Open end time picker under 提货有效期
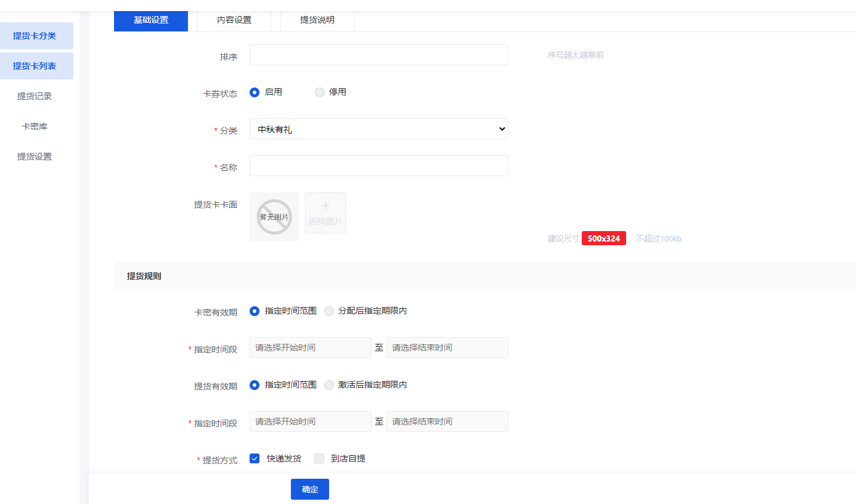 (447, 421)
